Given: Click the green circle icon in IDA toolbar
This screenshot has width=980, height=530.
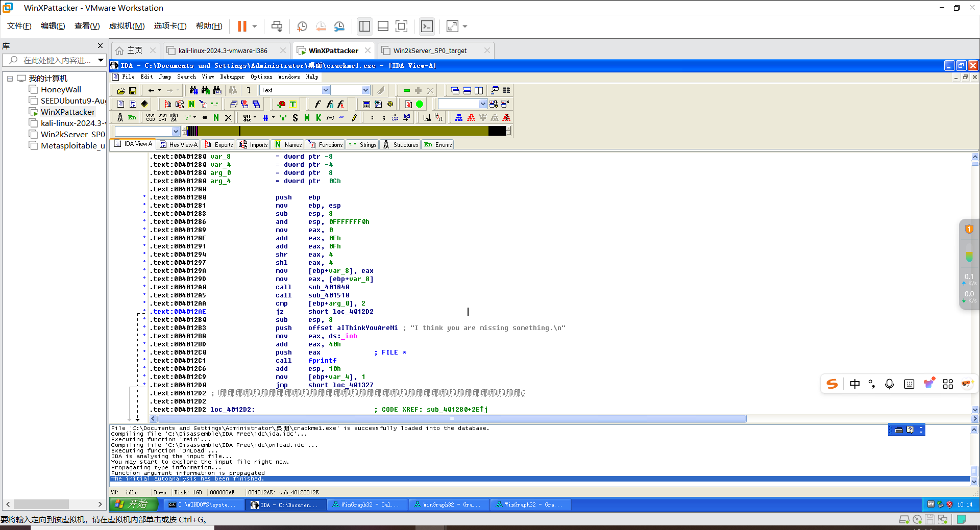Looking at the screenshot, I should [420, 104].
